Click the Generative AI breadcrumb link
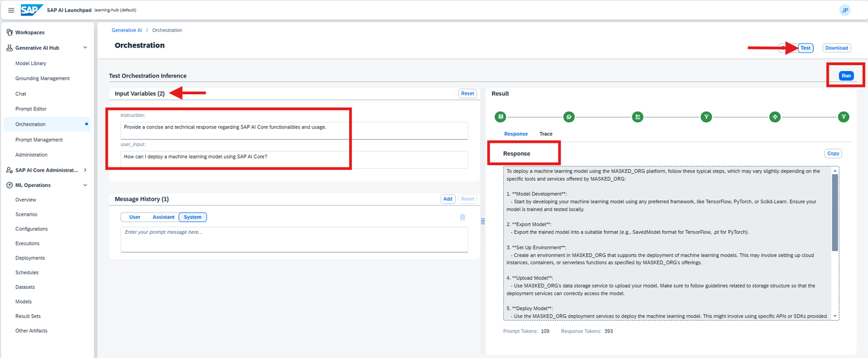Screen dimensions: 868x358 click(x=127, y=30)
